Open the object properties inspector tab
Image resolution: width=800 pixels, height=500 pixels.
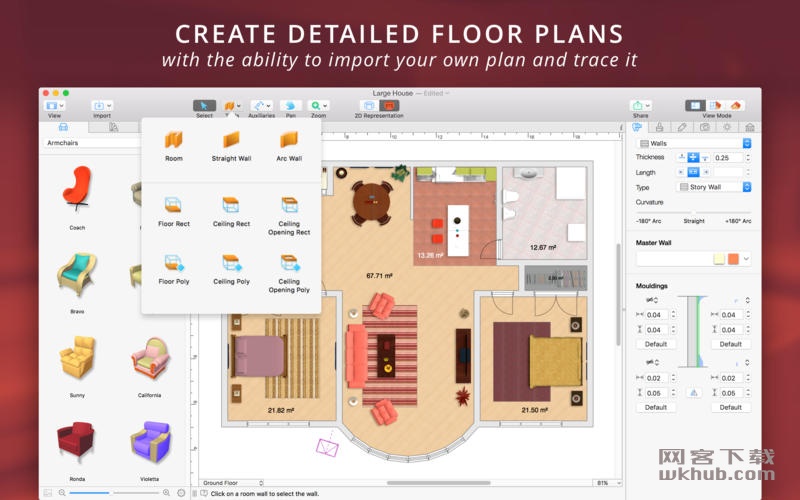(637, 127)
